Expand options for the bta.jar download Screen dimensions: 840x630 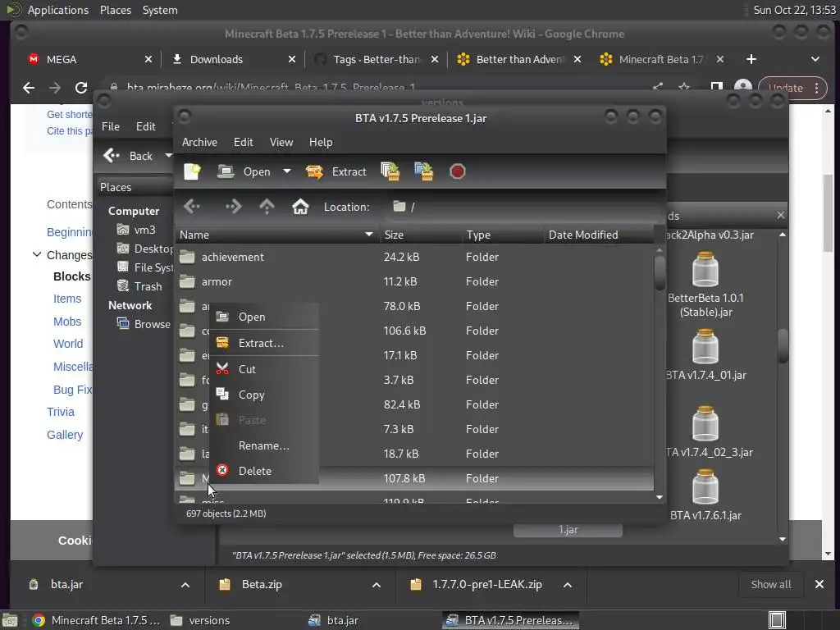[185, 585]
